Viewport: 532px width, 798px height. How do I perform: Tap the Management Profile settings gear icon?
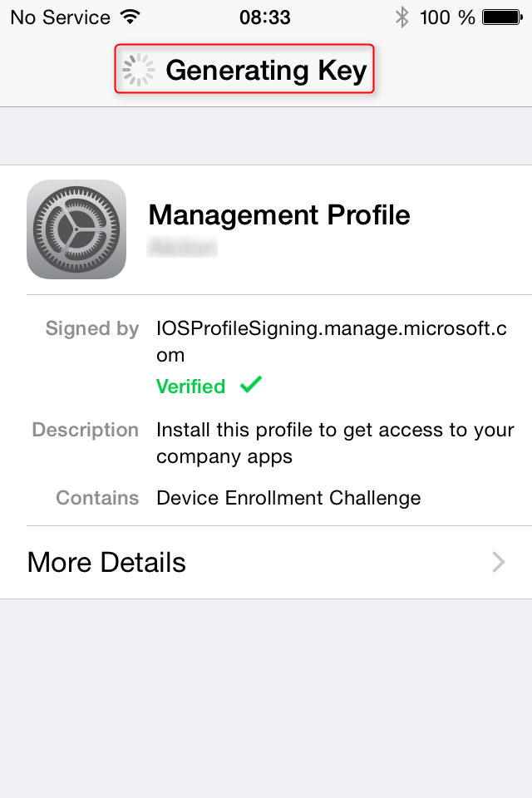pos(76,229)
